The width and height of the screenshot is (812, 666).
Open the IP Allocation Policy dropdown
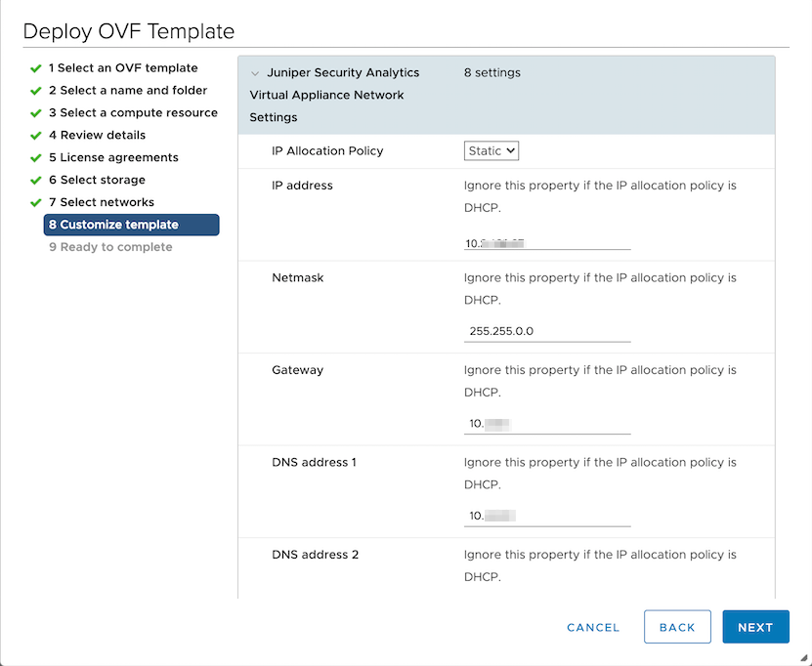coord(491,151)
